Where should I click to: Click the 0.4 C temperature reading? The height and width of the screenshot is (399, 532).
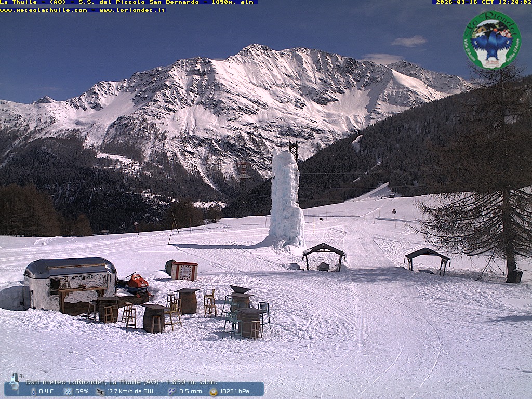[x=46, y=391]
